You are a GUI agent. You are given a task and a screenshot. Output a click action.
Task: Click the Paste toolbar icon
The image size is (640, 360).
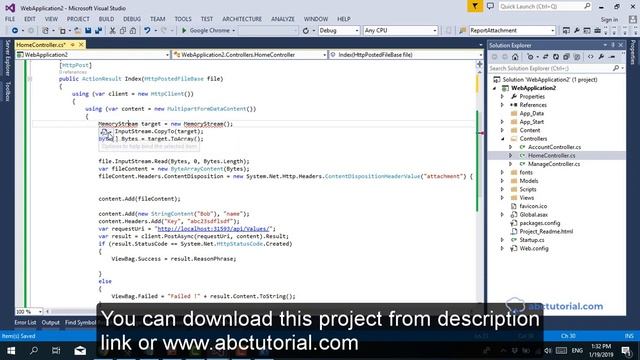pyautogui.click(x=133, y=31)
